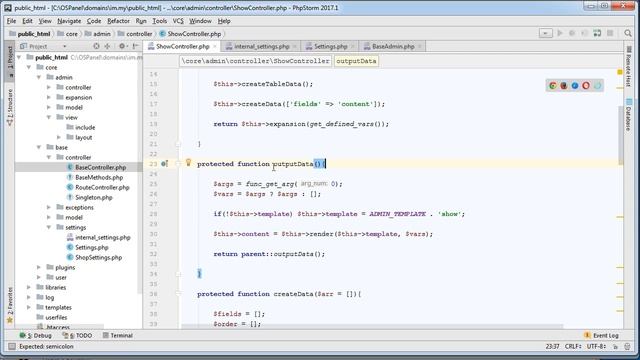Expand the libraries folder in tree

tap(29, 287)
